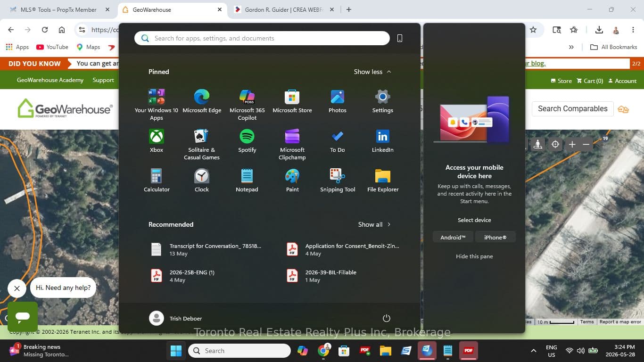Click the orange houses icon beside Search Comparables
This screenshot has height=362, width=644.
(623, 109)
